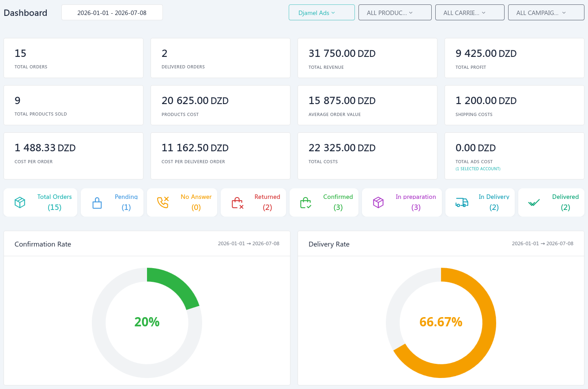Click the Confirmed shopping bag icon

[306, 203]
